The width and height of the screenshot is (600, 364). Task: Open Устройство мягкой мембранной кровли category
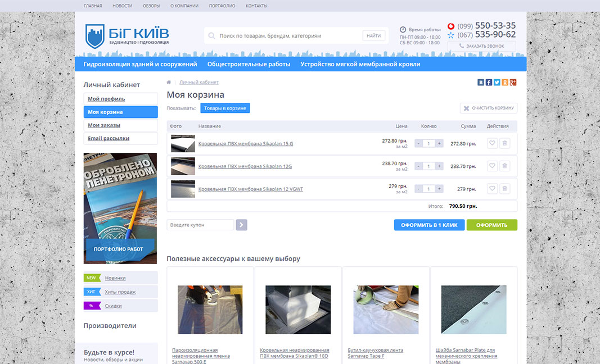(x=360, y=64)
